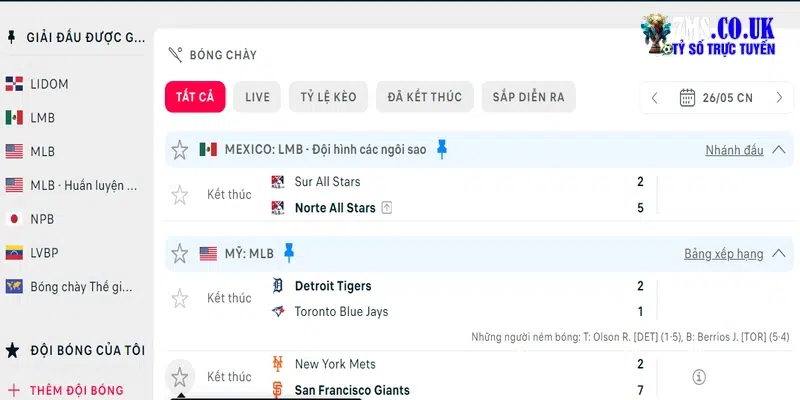Click the Detroit Tigers team name

click(x=333, y=286)
